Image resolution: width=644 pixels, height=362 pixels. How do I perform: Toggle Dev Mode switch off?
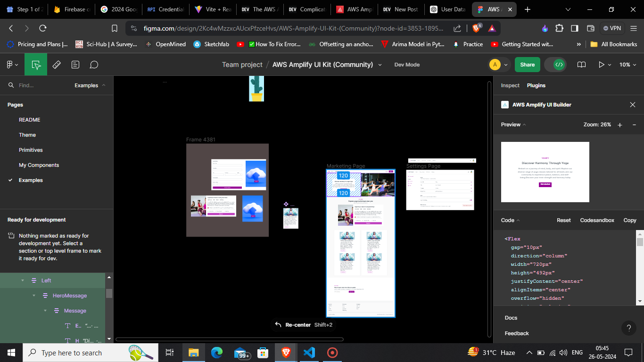(559, 65)
